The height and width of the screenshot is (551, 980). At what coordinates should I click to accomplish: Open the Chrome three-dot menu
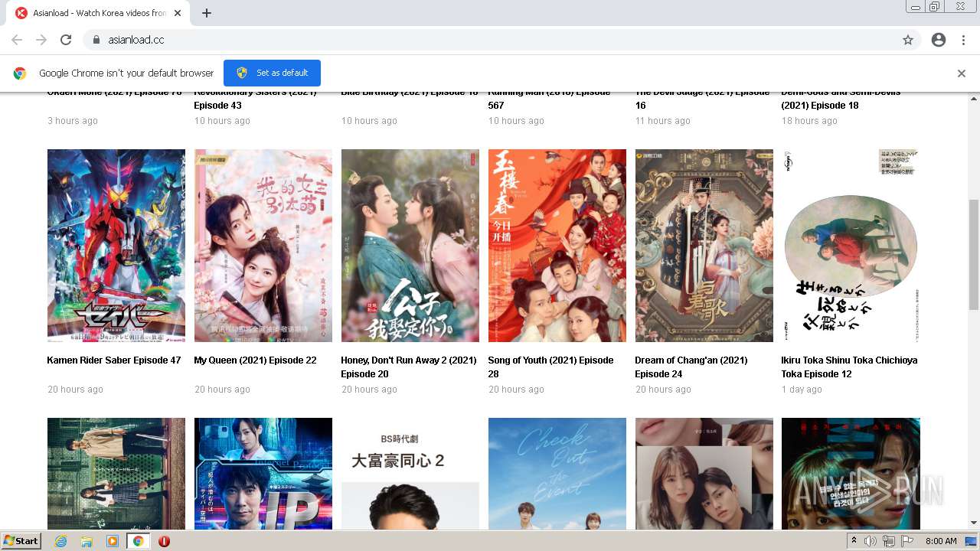coord(963,40)
